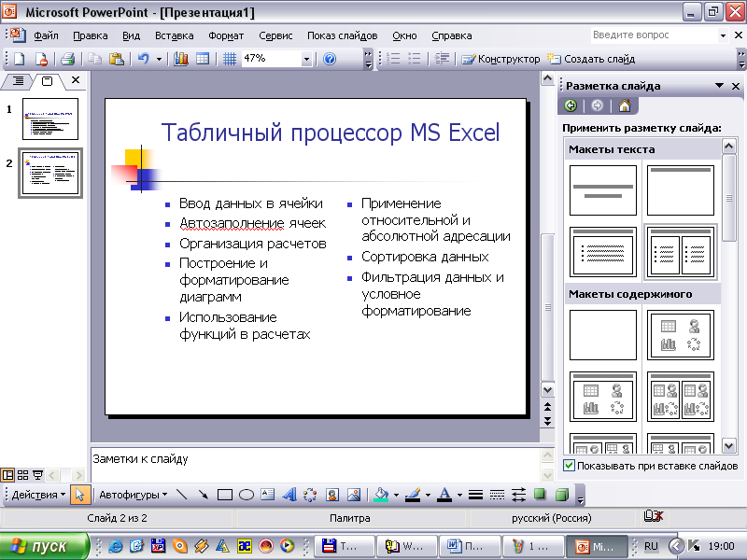
Task: Apply Font Color
Action: click(x=444, y=495)
